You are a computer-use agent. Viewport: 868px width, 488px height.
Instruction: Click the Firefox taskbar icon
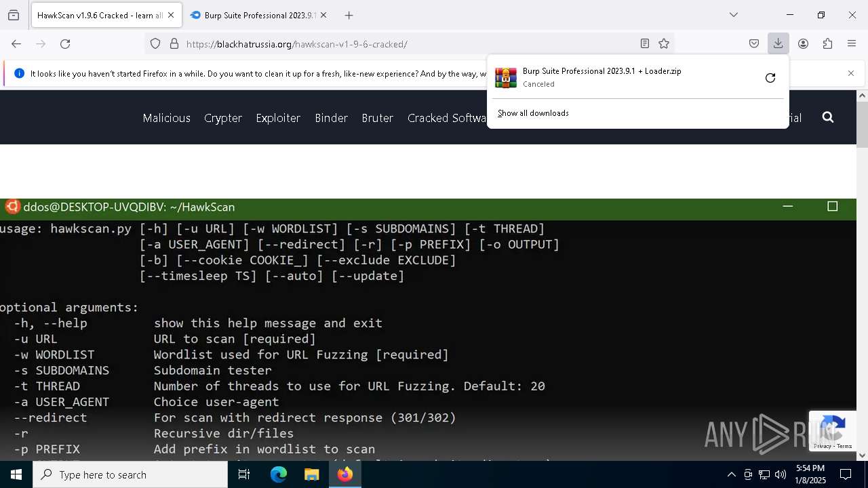[345, 474]
